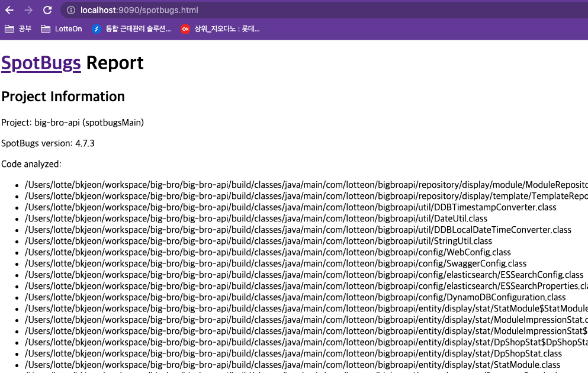Click the DpShopStat$DpShopStat path entry

(306, 342)
